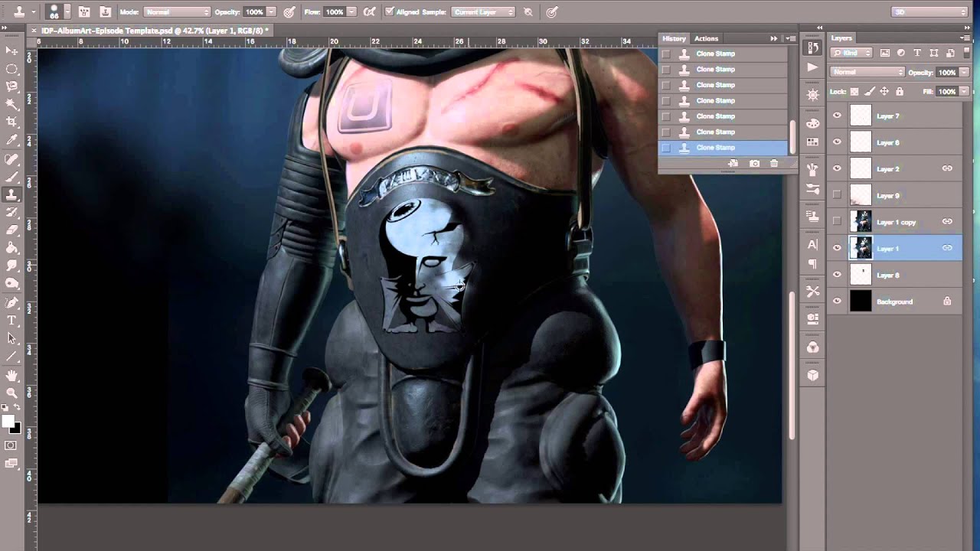The image size is (980, 551).
Task: Select the Hand tool
Action: click(x=11, y=375)
